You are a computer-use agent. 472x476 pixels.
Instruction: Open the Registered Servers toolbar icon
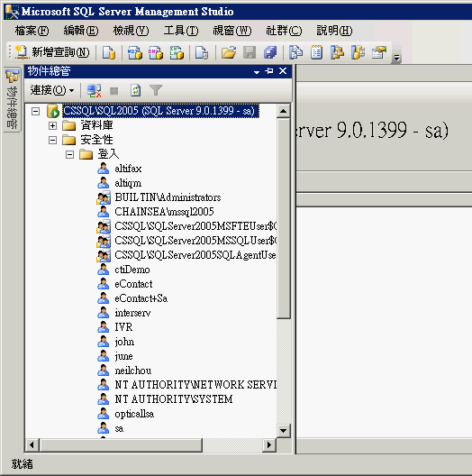click(x=295, y=52)
